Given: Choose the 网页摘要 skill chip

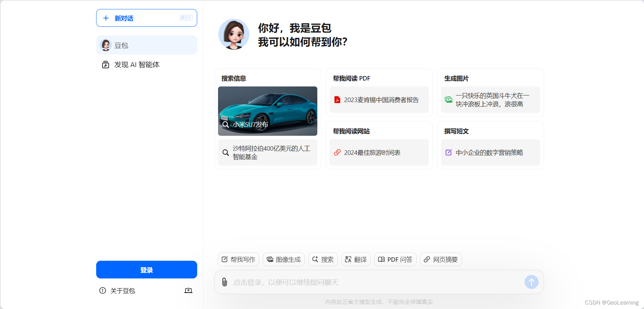Looking at the screenshot, I should 441,259.
